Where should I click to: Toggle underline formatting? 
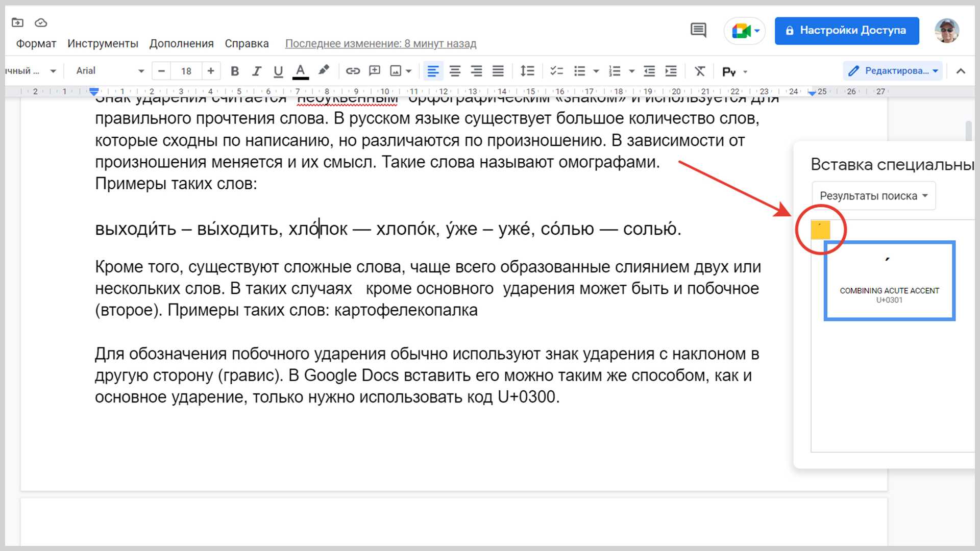278,71
